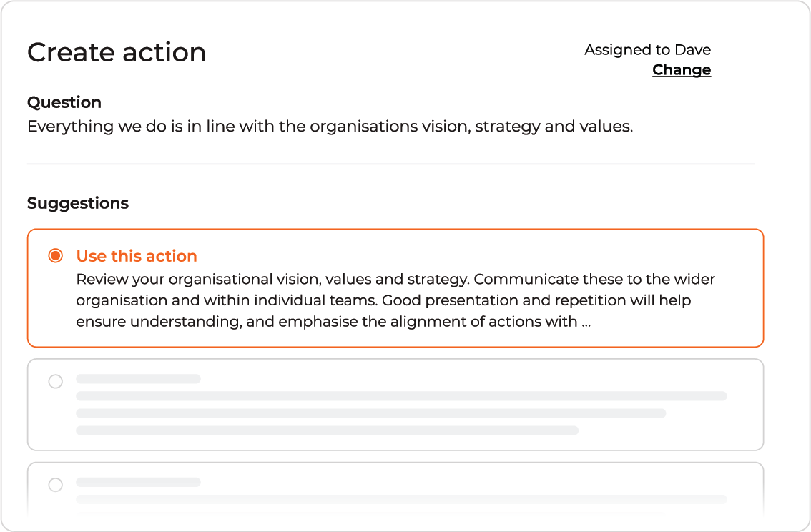The width and height of the screenshot is (811, 532).
Task: Click the "Assigned to Dave" text
Action: tap(647, 50)
